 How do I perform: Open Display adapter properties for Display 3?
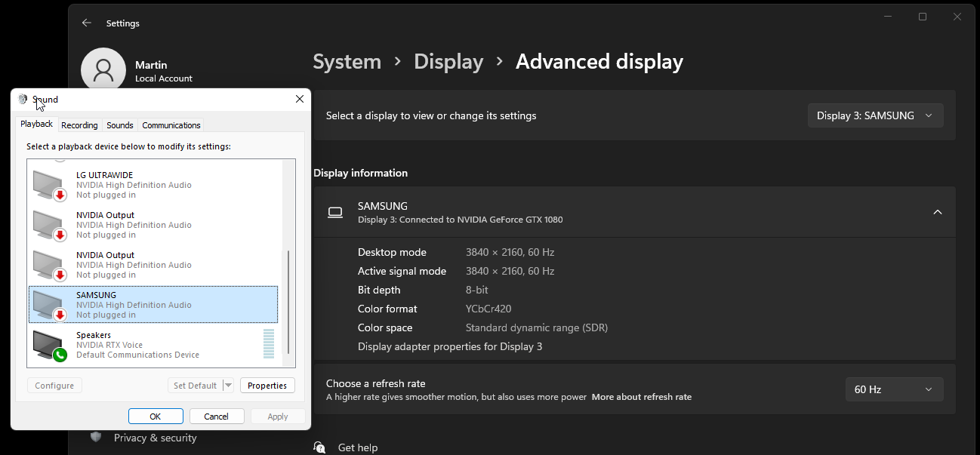click(450, 347)
